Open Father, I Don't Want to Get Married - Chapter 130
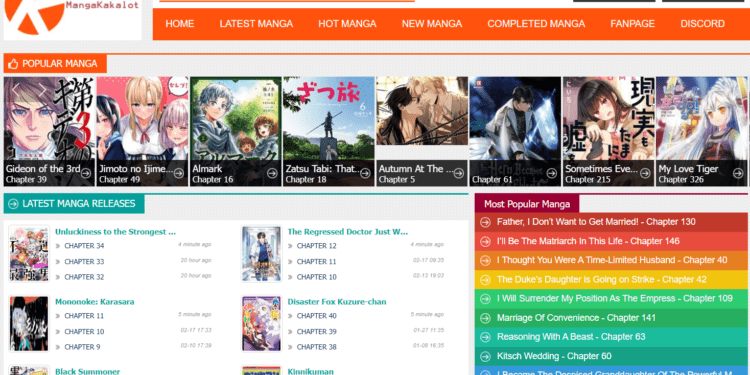Image resolution: width=750 pixels, height=375 pixels. (596, 222)
